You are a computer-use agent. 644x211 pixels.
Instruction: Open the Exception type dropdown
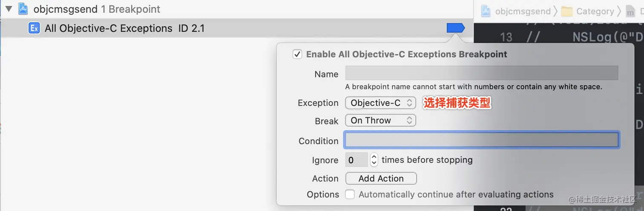pyautogui.click(x=380, y=103)
